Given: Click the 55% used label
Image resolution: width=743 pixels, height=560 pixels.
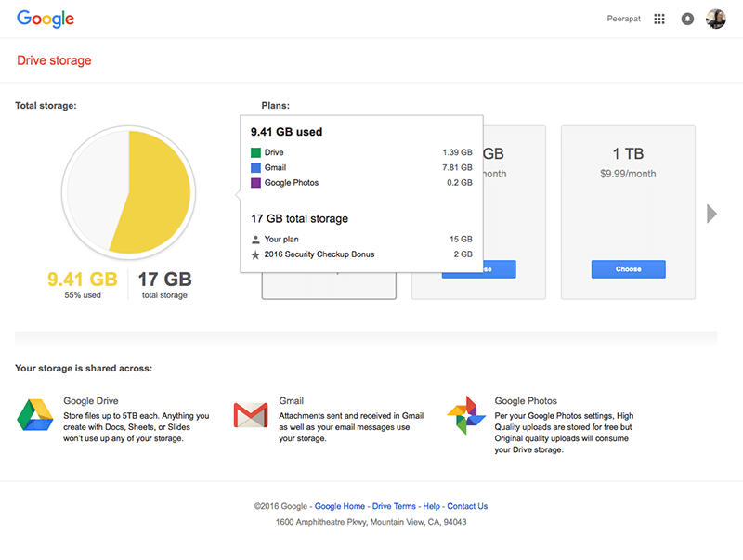Looking at the screenshot, I should 83,295.
